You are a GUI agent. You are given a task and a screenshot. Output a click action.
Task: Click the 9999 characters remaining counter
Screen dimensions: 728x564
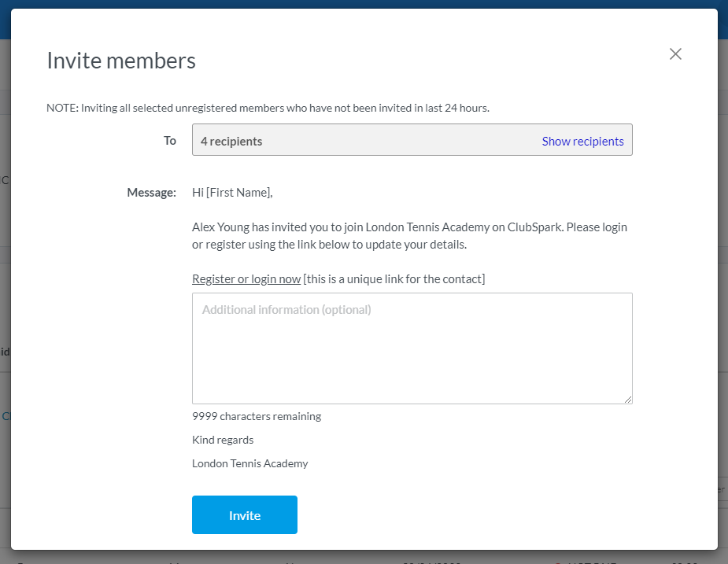click(x=257, y=416)
